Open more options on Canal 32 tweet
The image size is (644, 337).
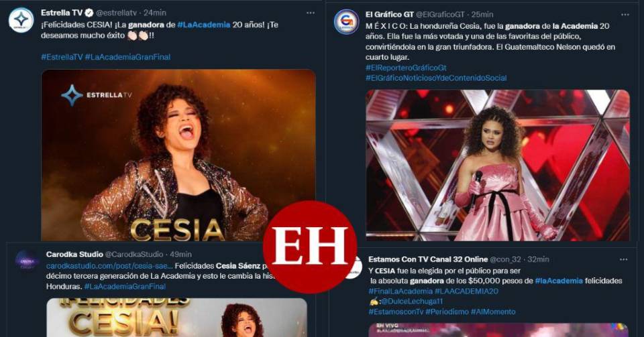[x=623, y=259]
